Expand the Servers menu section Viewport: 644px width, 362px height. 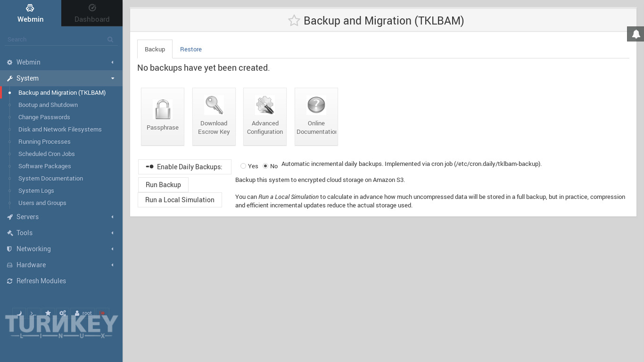point(61,217)
